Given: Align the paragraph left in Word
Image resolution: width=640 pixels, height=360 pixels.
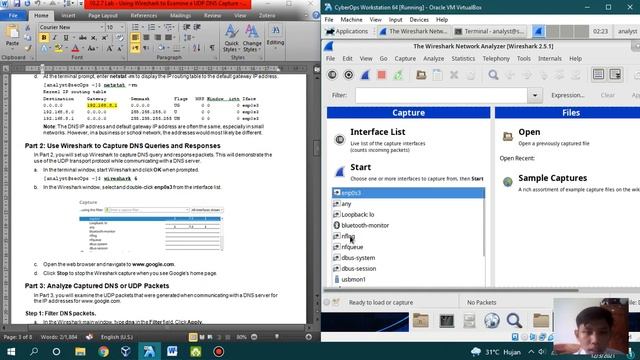Looking at the screenshot, I should (x=135, y=38).
